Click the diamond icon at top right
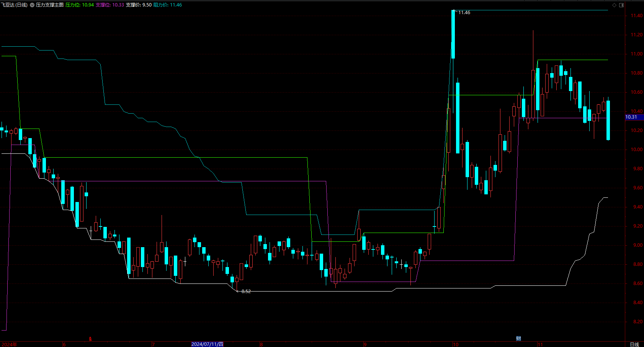 pyautogui.click(x=615, y=5)
